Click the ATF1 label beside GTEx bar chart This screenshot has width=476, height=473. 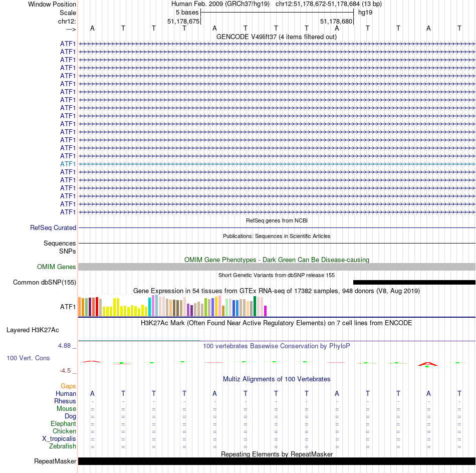(x=68, y=307)
